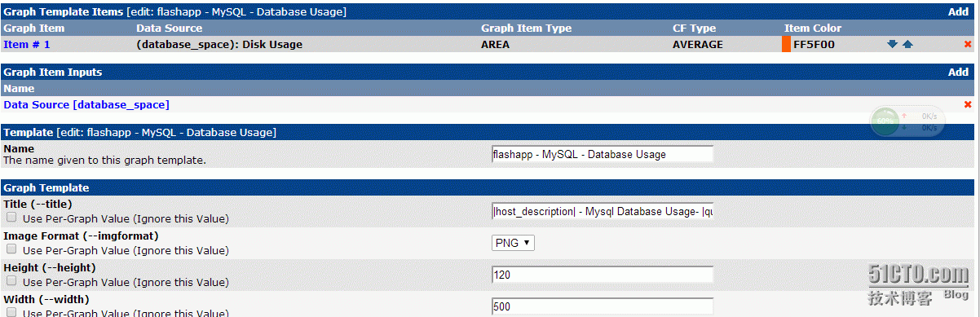
Task: Click the 'CF Type' column header
Action: click(x=694, y=29)
